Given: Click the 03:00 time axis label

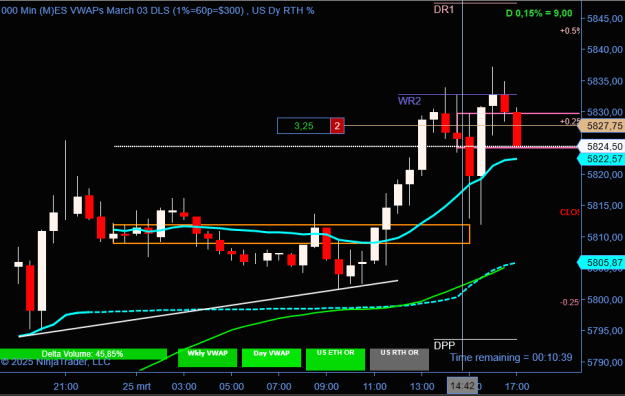Looking at the screenshot, I should [x=184, y=386].
